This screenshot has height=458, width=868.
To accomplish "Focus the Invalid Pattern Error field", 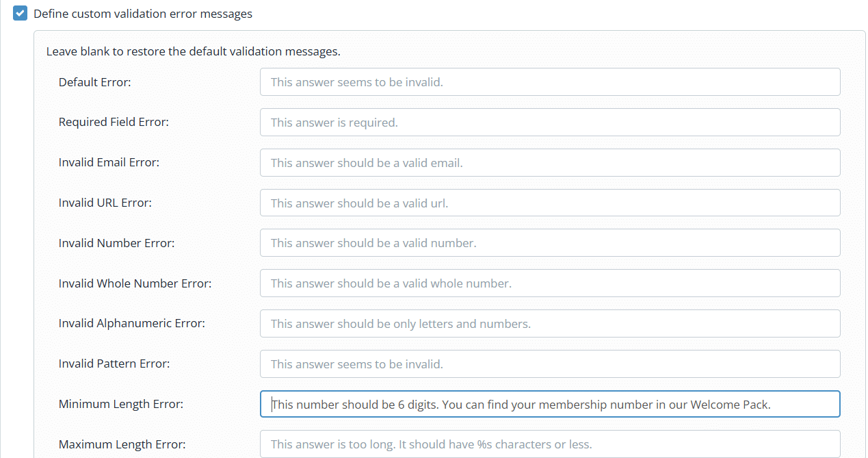I will point(550,364).
